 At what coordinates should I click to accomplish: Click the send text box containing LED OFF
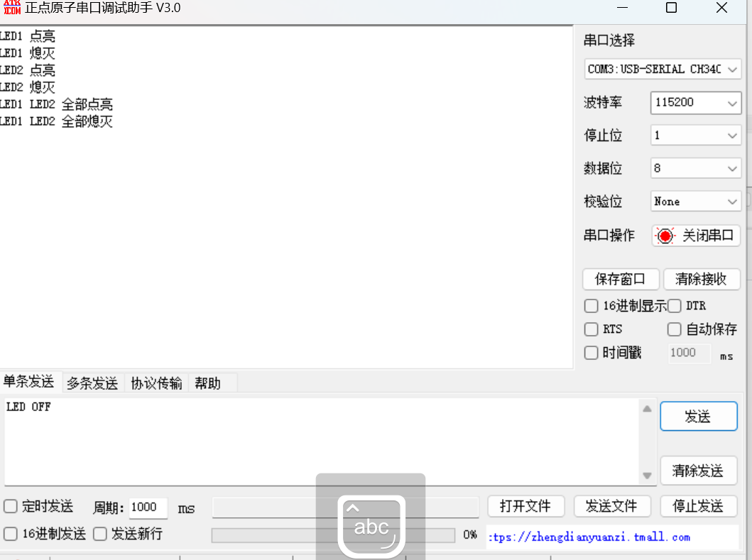tap(322, 441)
